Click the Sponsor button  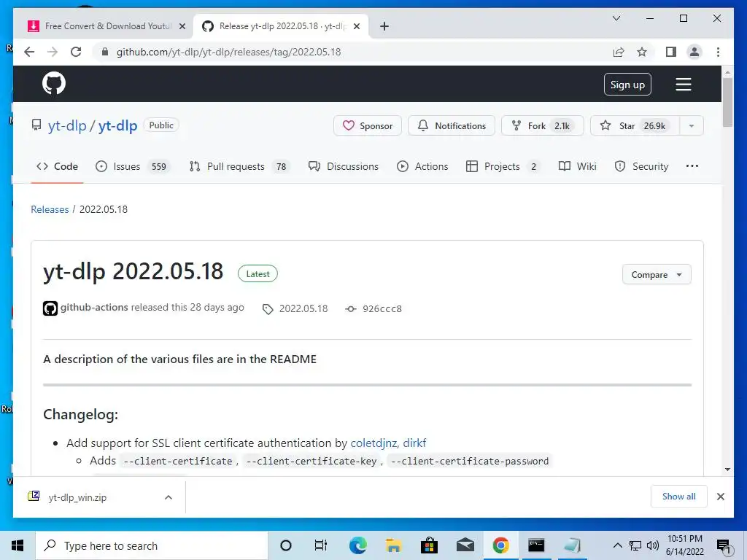(x=368, y=125)
